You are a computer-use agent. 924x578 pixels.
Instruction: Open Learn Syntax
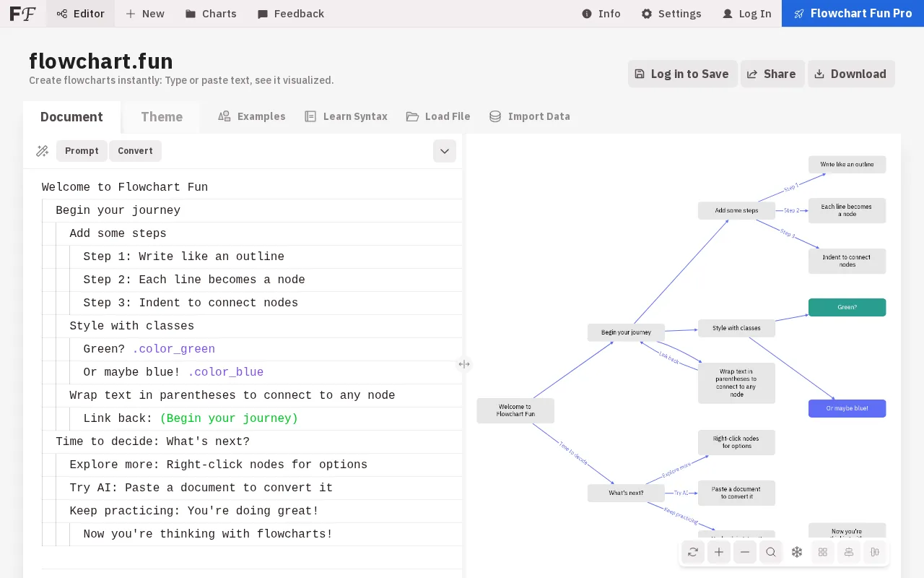click(x=346, y=116)
